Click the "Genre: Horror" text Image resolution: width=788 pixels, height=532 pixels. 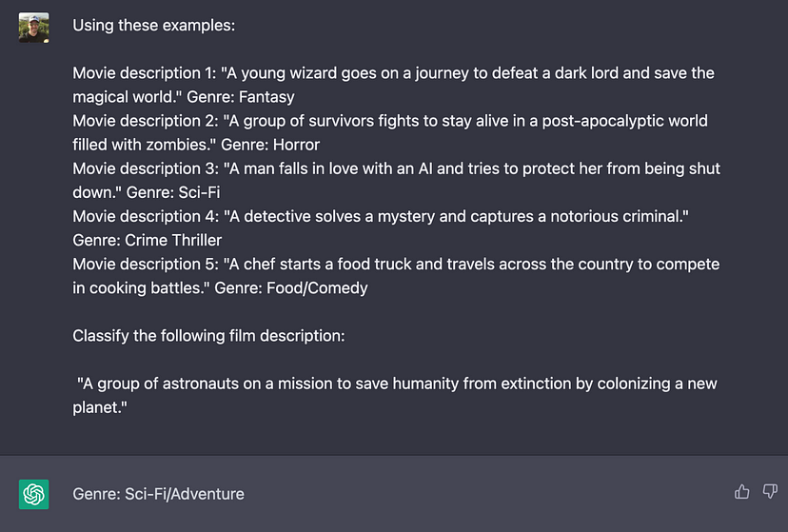pyautogui.click(x=270, y=145)
